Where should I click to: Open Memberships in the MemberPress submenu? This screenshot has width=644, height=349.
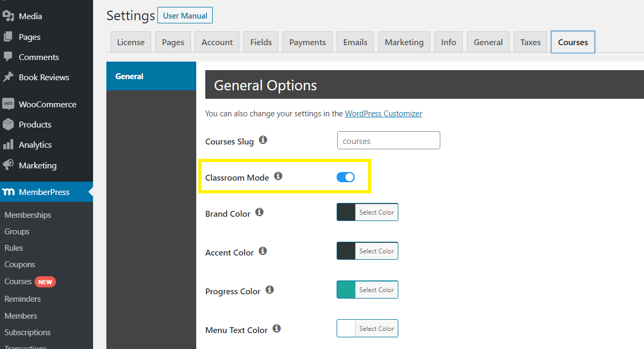pos(28,215)
